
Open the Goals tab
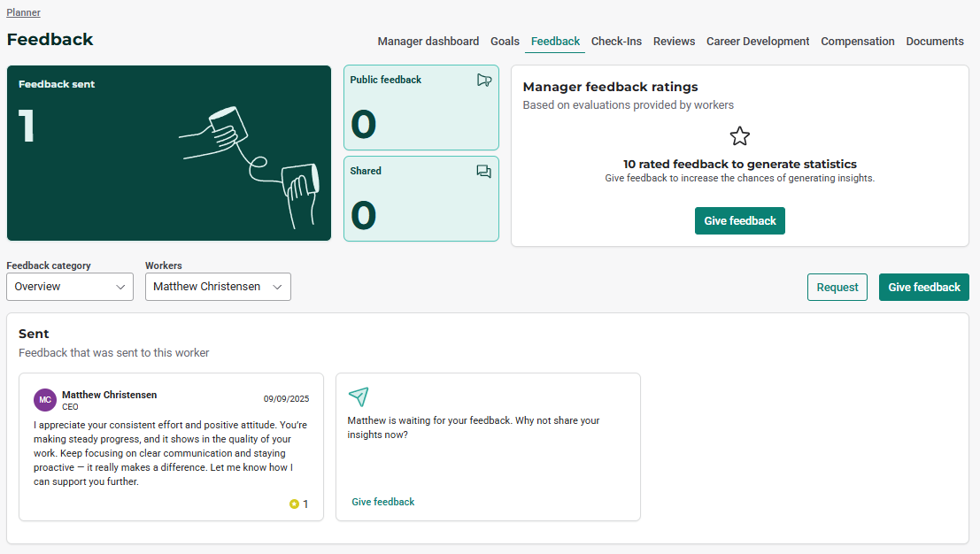(x=505, y=42)
